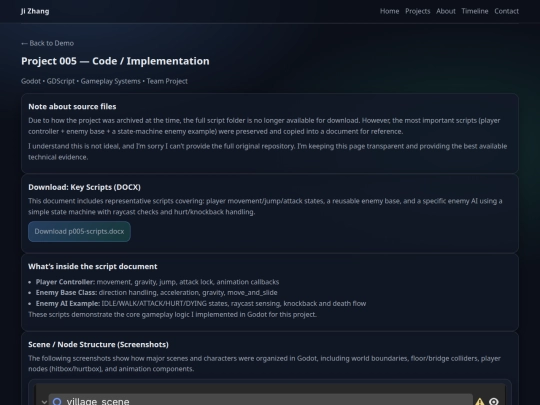Click the sentence starting 'These scripts demonstrate'
The height and width of the screenshot is (405, 540).
coord(173,314)
